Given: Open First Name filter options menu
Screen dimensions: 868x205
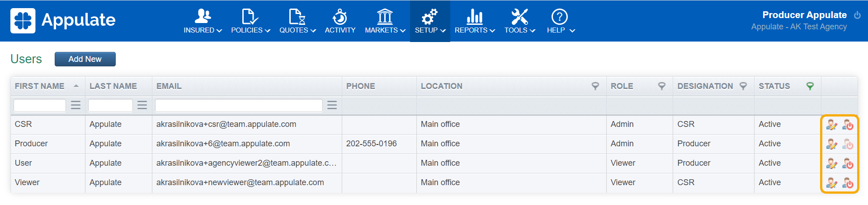Looking at the screenshot, I should click(75, 105).
